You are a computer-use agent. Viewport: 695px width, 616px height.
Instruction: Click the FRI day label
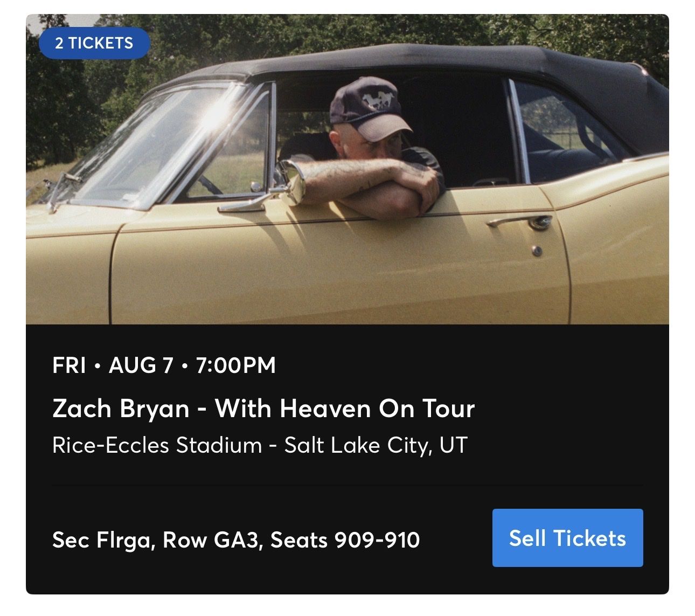69,365
